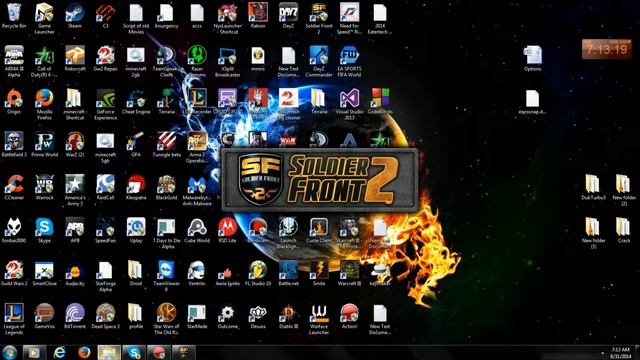Open the Battlefield 3 shortcut
640x360 pixels.
point(14,145)
